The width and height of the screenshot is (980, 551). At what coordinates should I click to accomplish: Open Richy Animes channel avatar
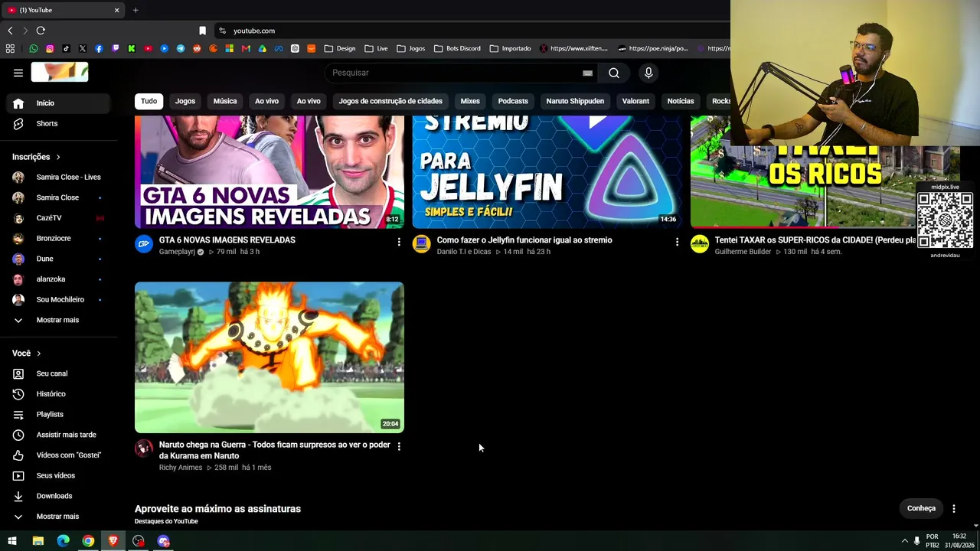tap(144, 448)
